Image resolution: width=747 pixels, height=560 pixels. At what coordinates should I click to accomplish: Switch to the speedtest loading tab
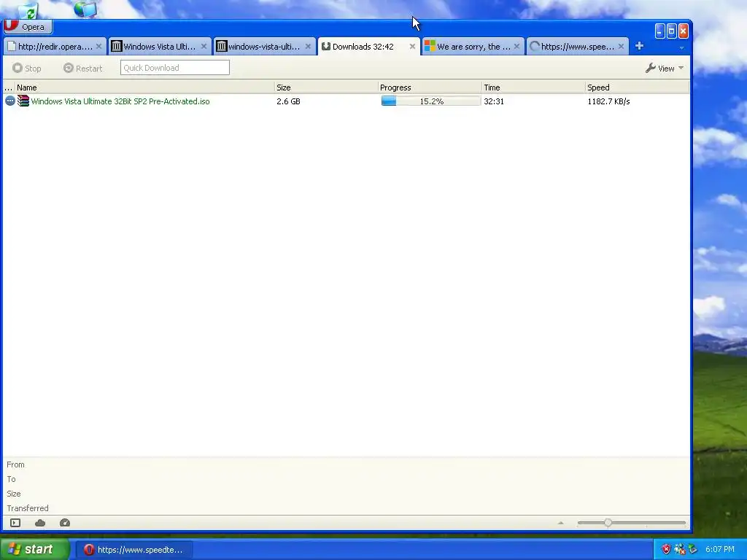[576, 47]
